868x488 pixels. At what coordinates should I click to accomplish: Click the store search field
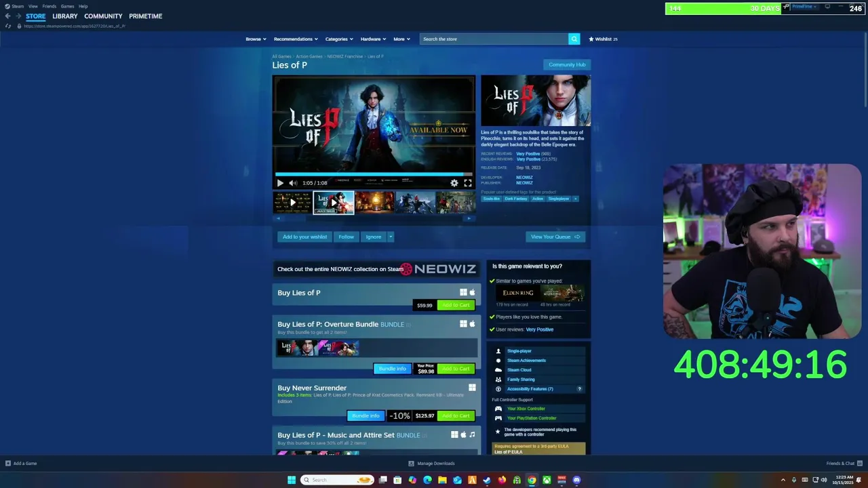[x=494, y=39]
